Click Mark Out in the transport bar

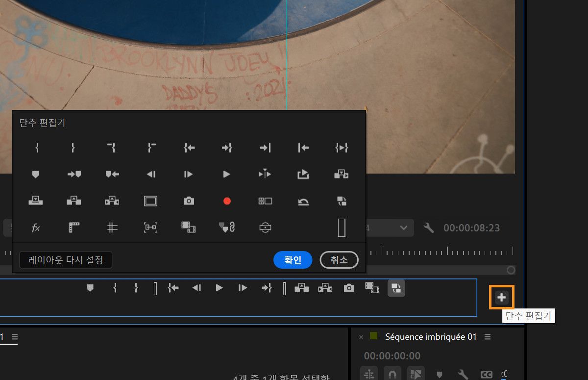pos(136,288)
